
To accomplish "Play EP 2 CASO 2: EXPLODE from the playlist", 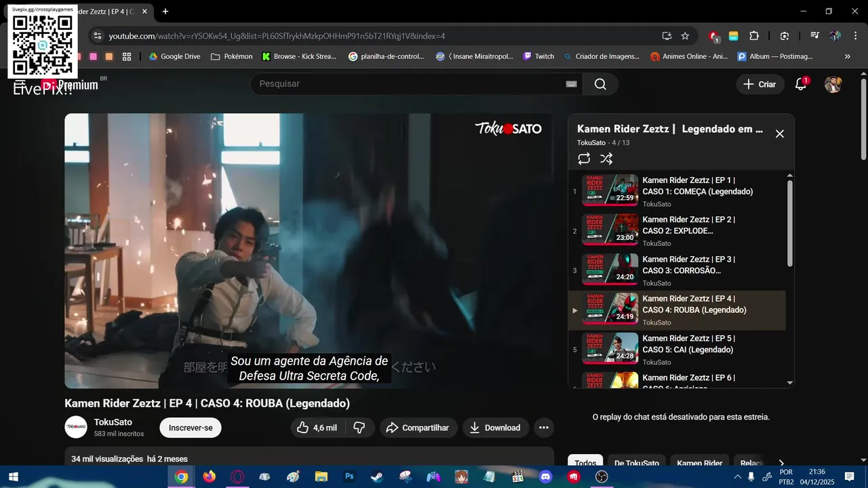I will (x=677, y=230).
